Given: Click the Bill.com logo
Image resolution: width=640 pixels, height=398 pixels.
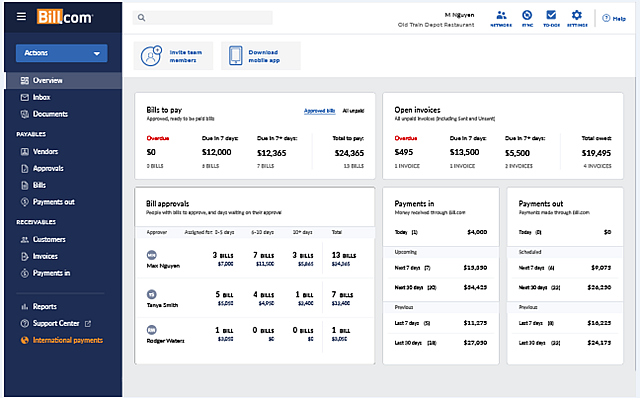Looking at the screenshot, I should (x=65, y=17).
